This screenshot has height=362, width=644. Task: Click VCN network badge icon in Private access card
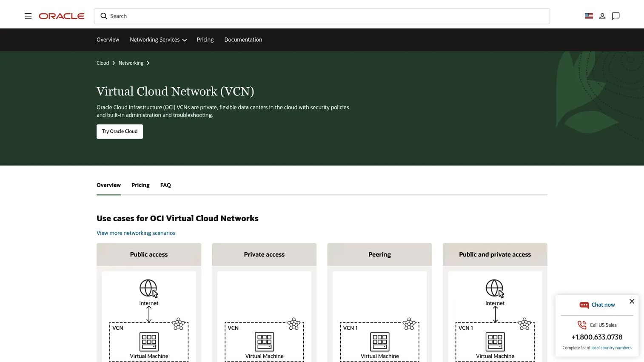[x=294, y=324]
